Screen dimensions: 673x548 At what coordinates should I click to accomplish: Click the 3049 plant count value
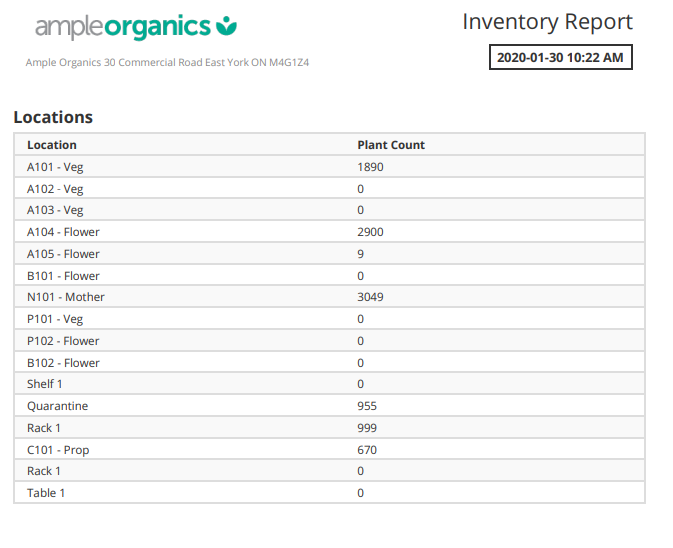click(370, 297)
